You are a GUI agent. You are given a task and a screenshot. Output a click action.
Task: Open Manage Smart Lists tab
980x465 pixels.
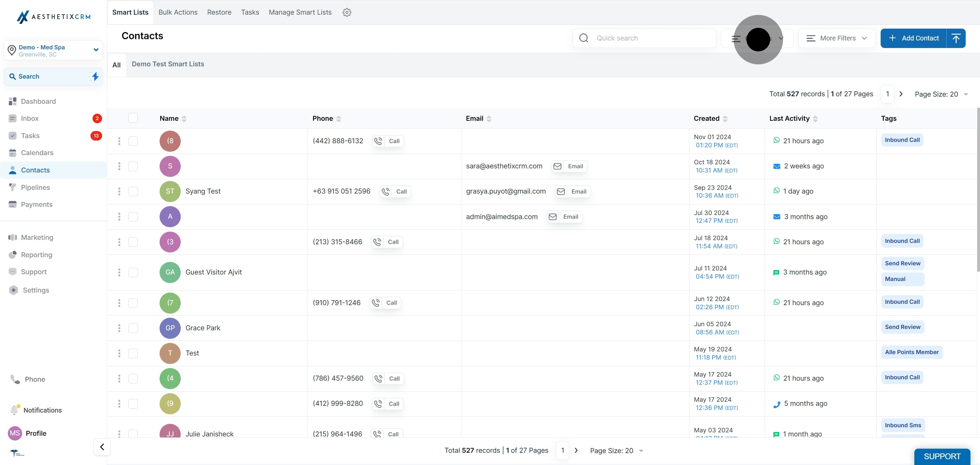coord(300,12)
